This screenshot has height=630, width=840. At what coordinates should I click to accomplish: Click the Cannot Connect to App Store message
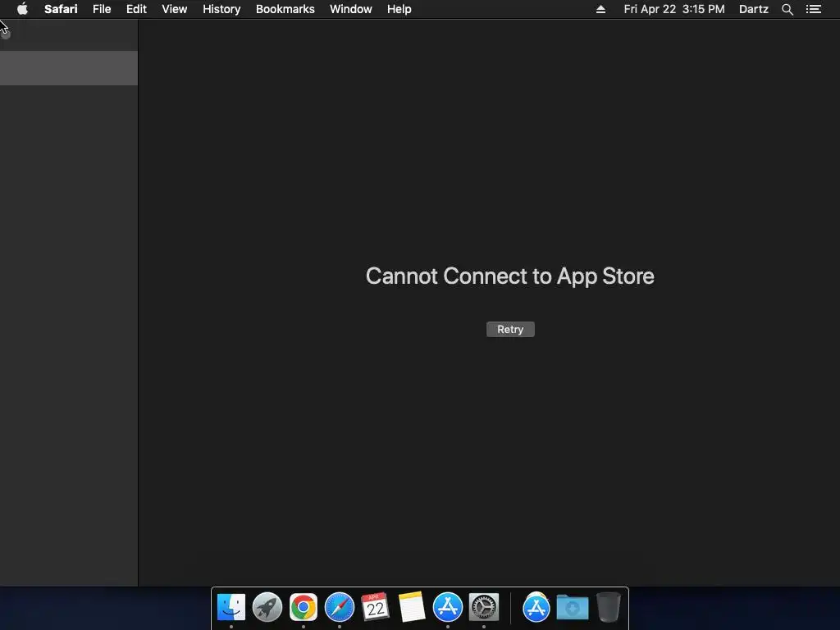[x=510, y=276]
